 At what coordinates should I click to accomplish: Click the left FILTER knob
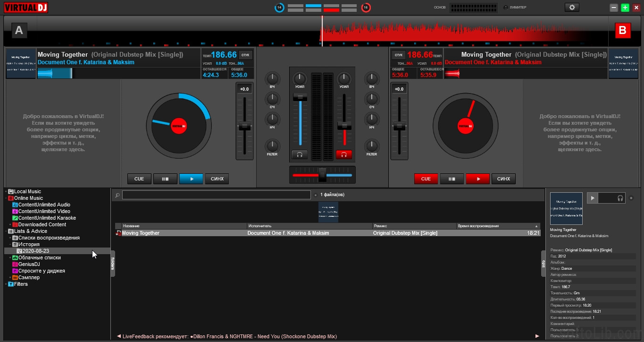tap(273, 145)
